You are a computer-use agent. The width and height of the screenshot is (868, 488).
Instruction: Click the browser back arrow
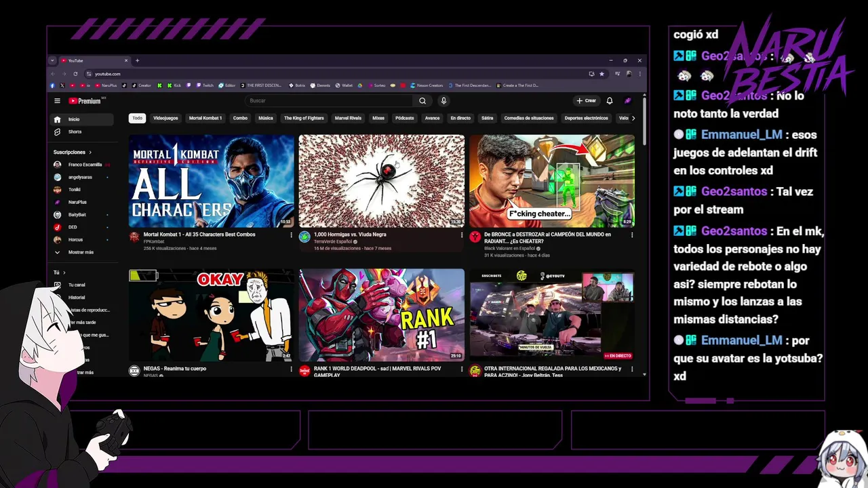tap(54, 74)
